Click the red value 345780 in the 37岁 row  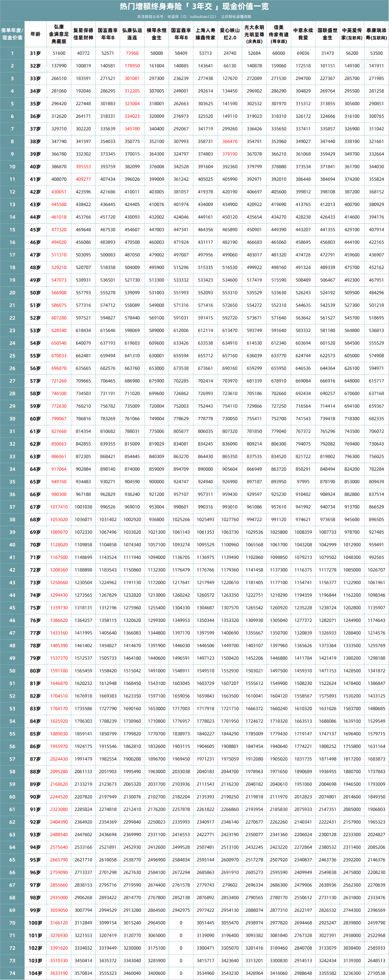click(x=132, y=129)
